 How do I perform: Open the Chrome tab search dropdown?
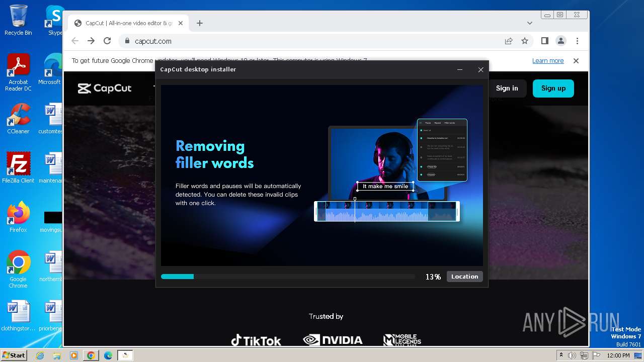[530, 23]
